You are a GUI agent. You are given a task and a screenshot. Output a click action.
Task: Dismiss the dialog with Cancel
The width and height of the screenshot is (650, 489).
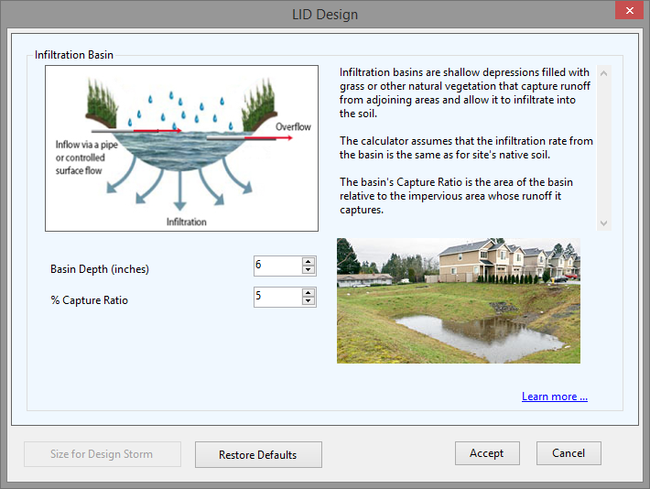coord(568,453)
